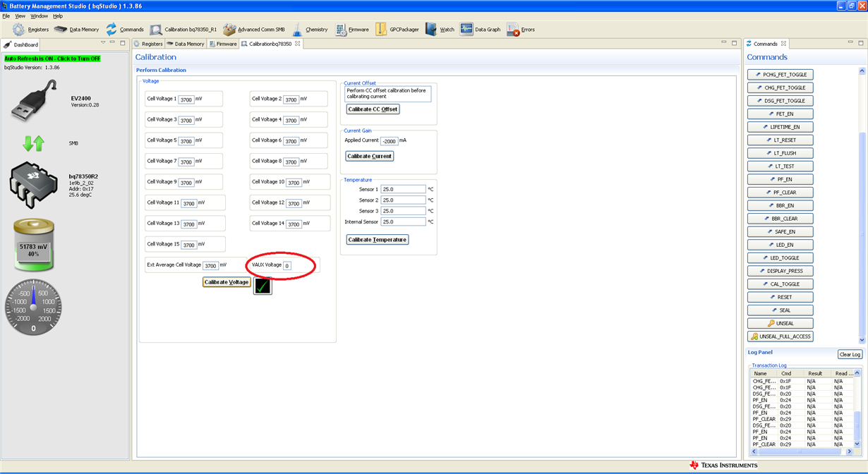Maximize the Commands panel
Viewport: 868px width, 474px height.
(862, 43)
